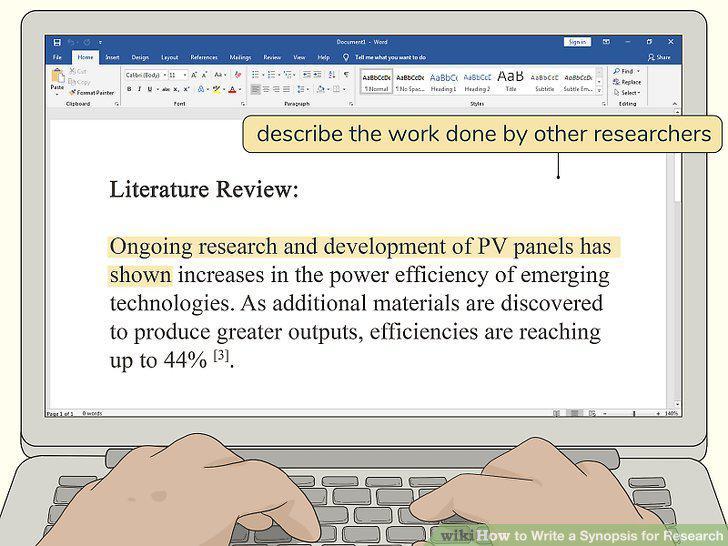Screen dimensions: 728x546
Task: Toggle Bold formatting
Action: tap(129, 89)
